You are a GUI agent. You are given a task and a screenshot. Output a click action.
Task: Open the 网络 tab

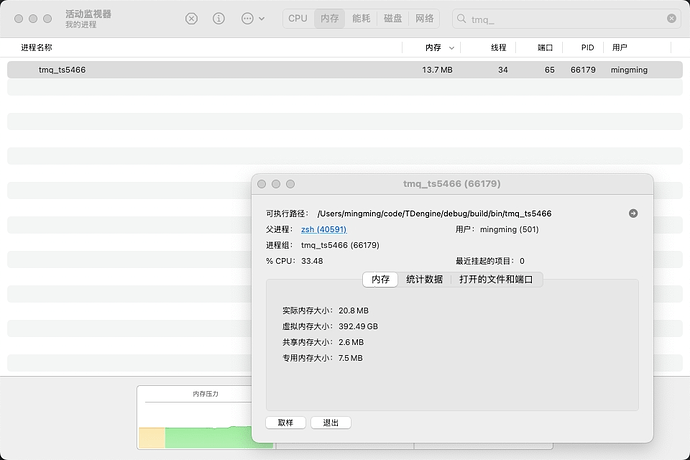tap(425, 19)
